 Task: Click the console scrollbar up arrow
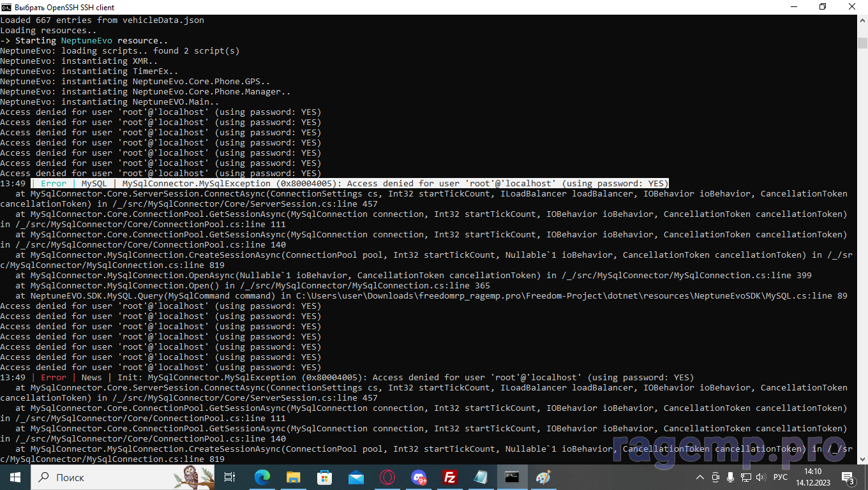tap(862, 20)
